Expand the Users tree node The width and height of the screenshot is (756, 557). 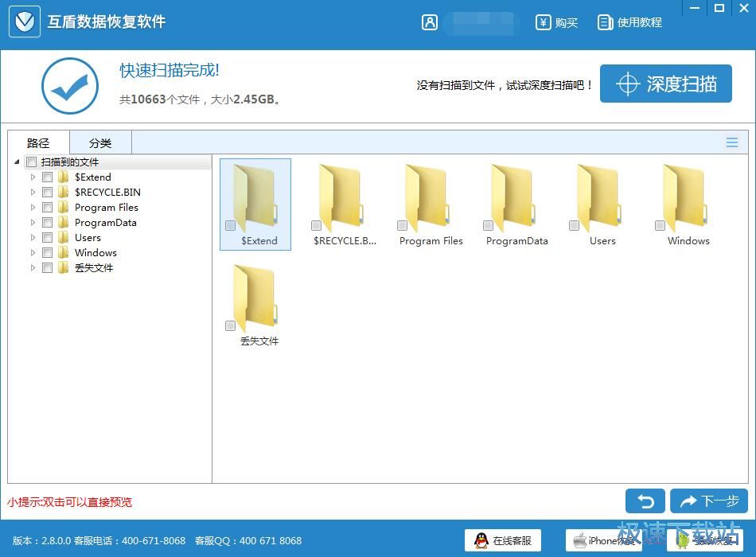point(33,237)
